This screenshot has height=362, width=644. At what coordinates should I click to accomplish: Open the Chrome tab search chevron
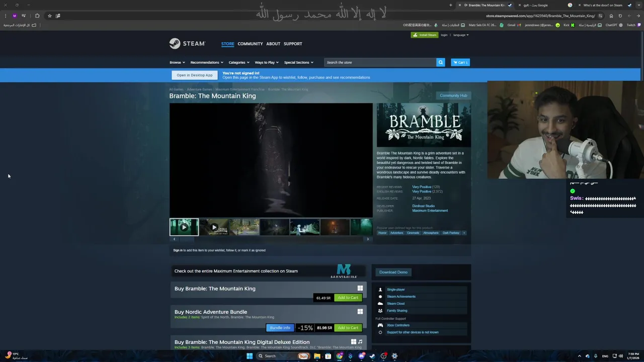pyautogui.click(x=639, y=5)
